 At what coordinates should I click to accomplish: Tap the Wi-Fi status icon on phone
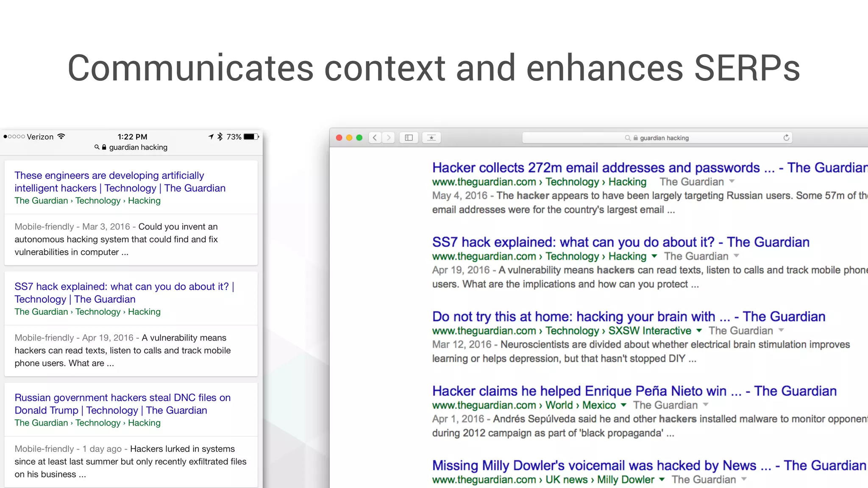point(61,136)
